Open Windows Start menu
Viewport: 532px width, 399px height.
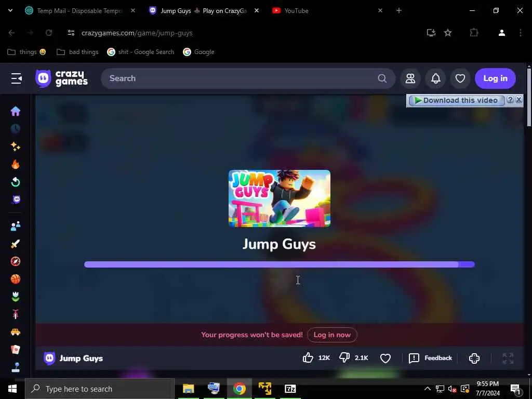pyautogui.click(x=12, y=389)
